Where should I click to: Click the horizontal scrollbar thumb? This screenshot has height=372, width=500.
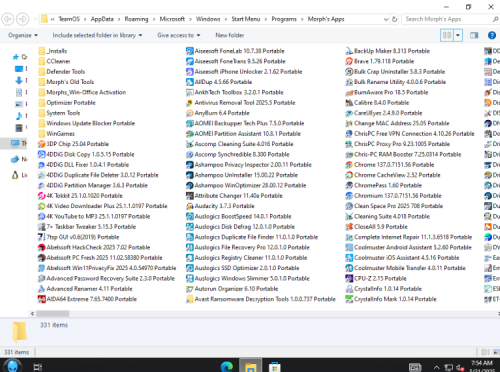[53, 314]
